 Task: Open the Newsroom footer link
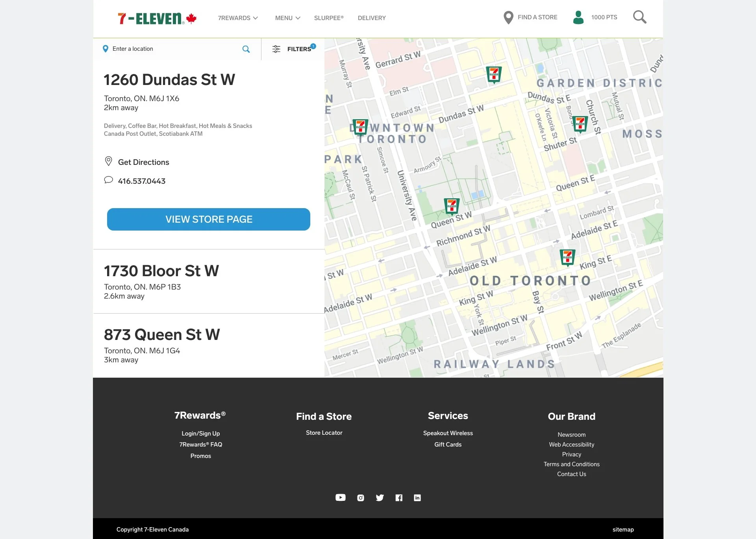click(x=572, y=435)
